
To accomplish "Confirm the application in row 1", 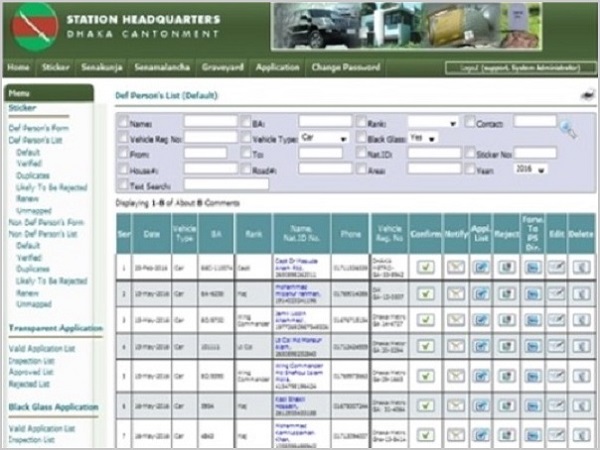I will 426,267.
